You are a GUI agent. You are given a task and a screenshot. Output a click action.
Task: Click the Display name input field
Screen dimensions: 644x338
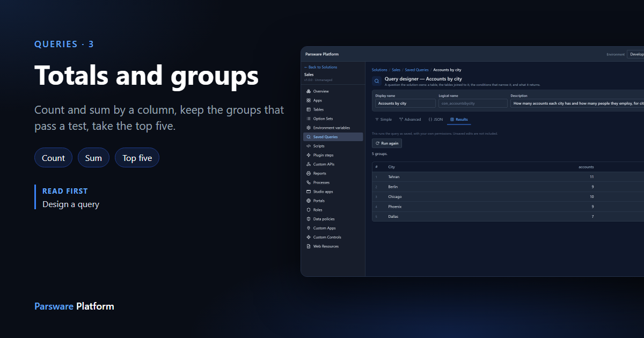point(405,104)
